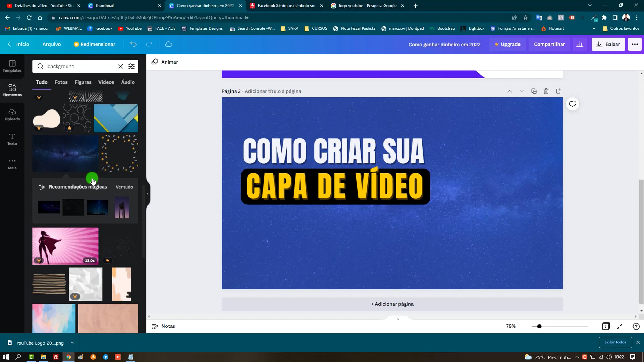Collapse the side panel with arrow handle

click(148, 193)
